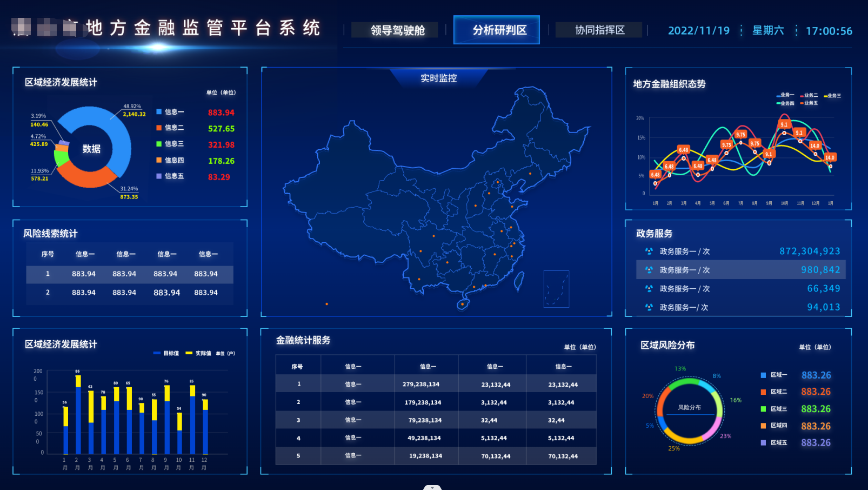Select the highlighted 980,842 政务服务 row

tap(740, 269)
